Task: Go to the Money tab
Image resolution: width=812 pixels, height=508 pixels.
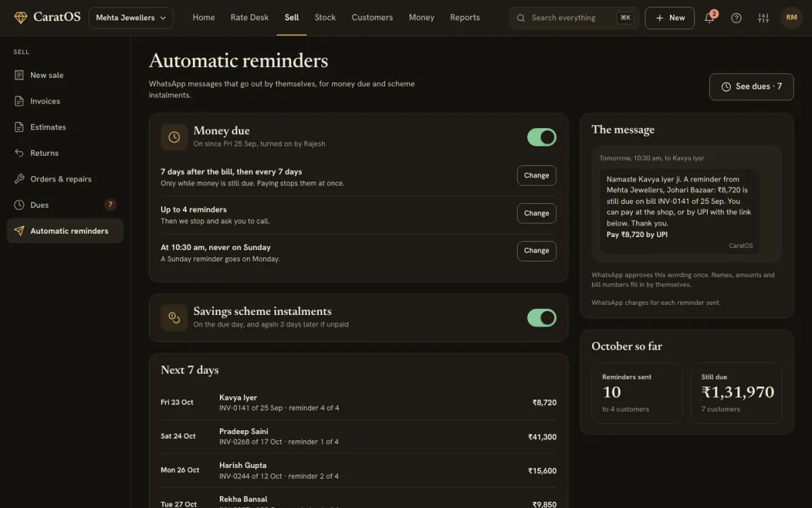Action: click(422, 18)
